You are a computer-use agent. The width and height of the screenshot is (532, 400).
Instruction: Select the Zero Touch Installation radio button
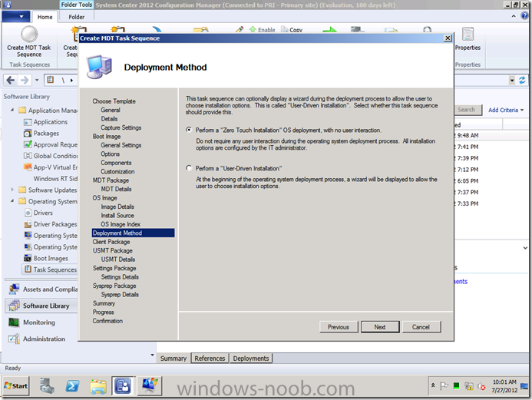click(189, 130)
